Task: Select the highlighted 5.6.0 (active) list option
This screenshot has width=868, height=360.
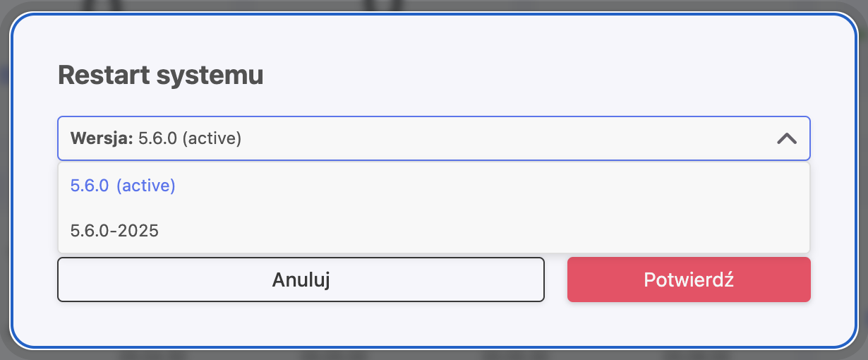Action: [x=123, y=186]
